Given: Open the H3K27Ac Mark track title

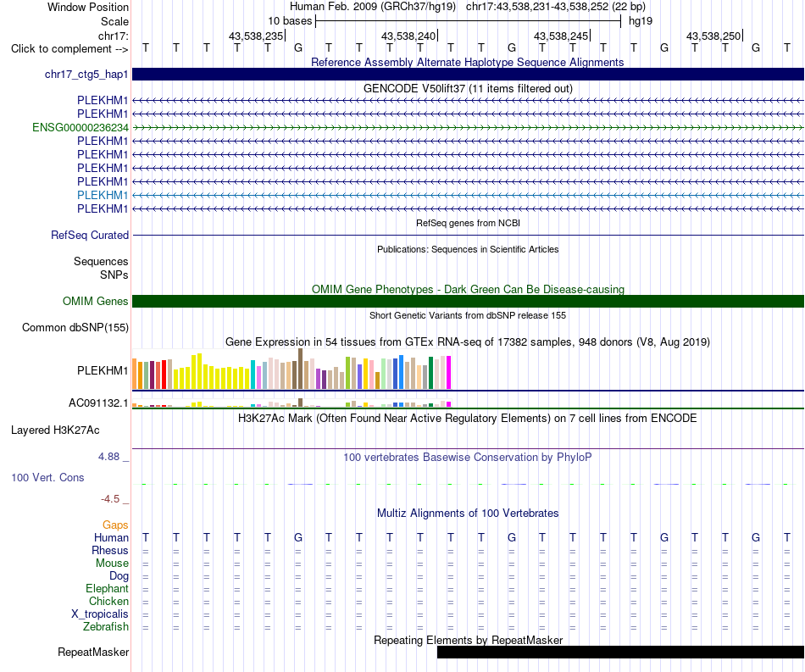Looking at the screenshot, I should pyautogui.click(x=468, y=418).
